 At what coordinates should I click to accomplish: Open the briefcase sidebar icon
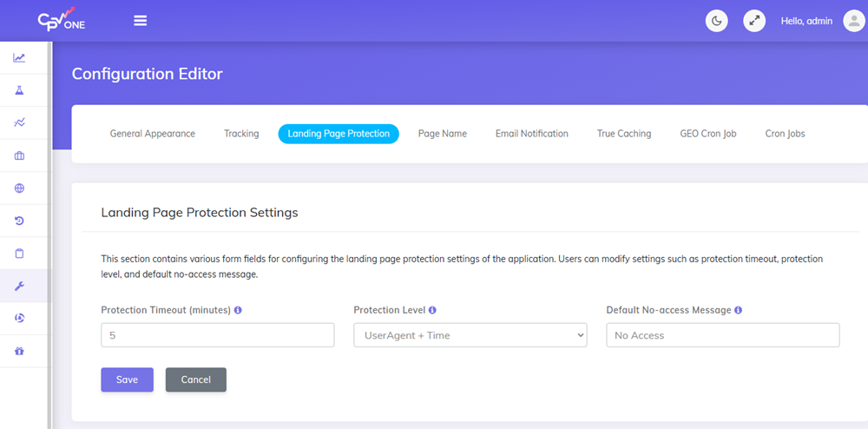coord(19,155)
